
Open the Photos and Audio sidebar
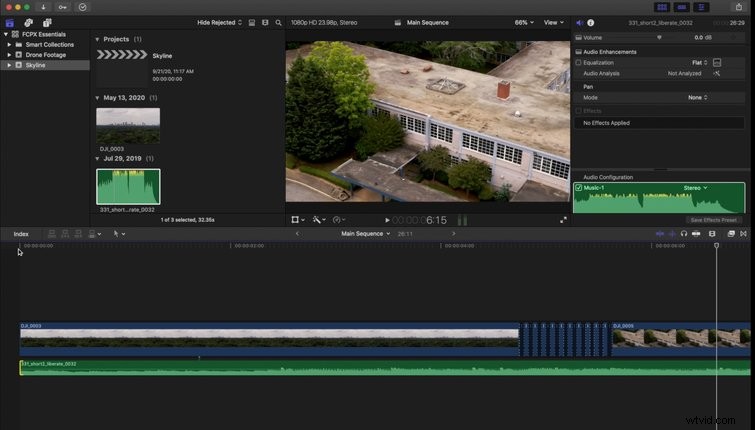(28, 23)
